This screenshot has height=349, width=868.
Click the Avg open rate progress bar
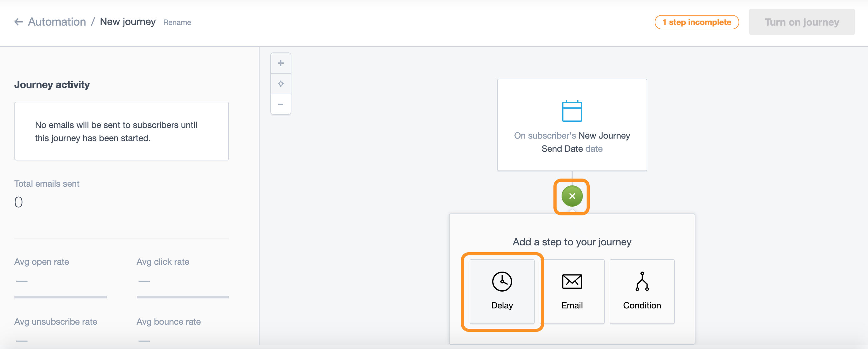click(x=61, y=297)
